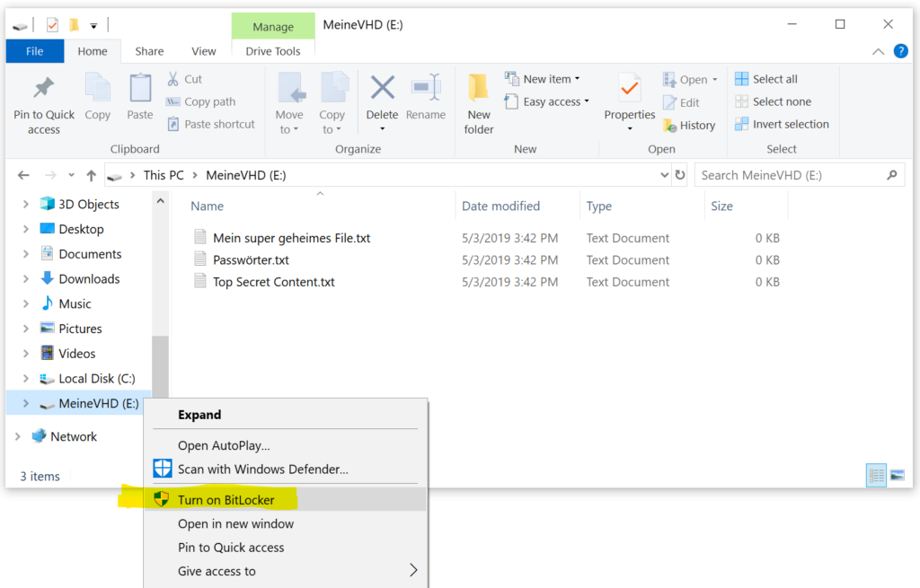Screen dimensions: 920x588
Task: Select Turn on BitLocker context menu entry
Action: (x=226, y=499)
